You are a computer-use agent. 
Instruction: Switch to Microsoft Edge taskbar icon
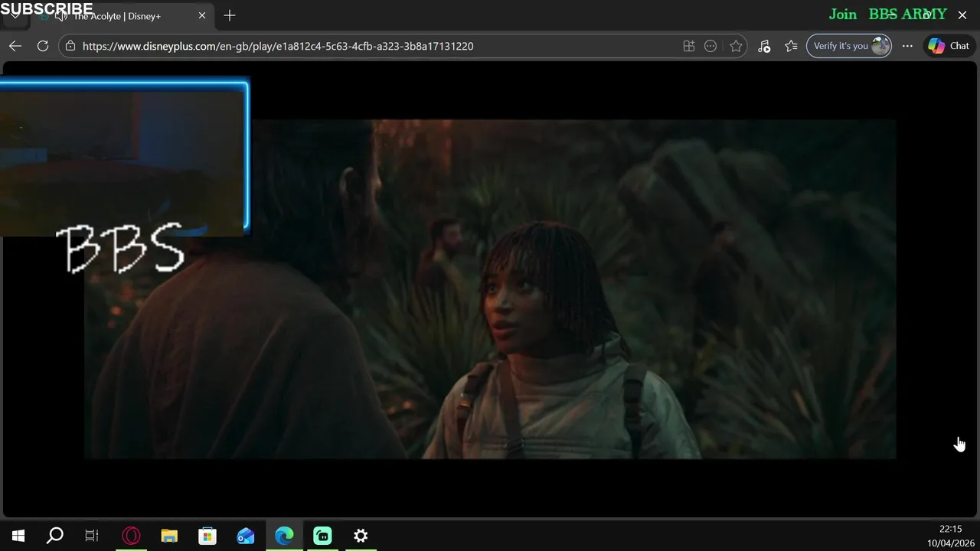[284, 536]
